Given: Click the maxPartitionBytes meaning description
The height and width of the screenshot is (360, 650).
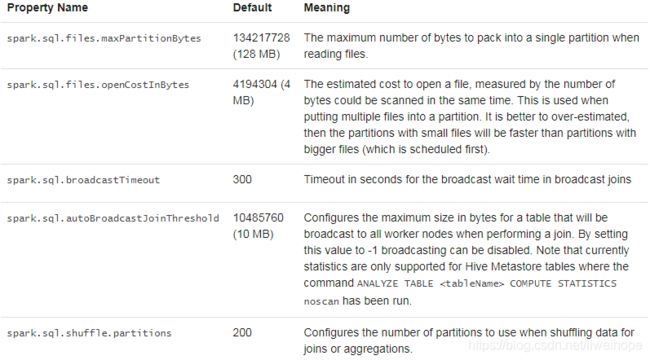Looking at the screenshot, I should 471,46.
